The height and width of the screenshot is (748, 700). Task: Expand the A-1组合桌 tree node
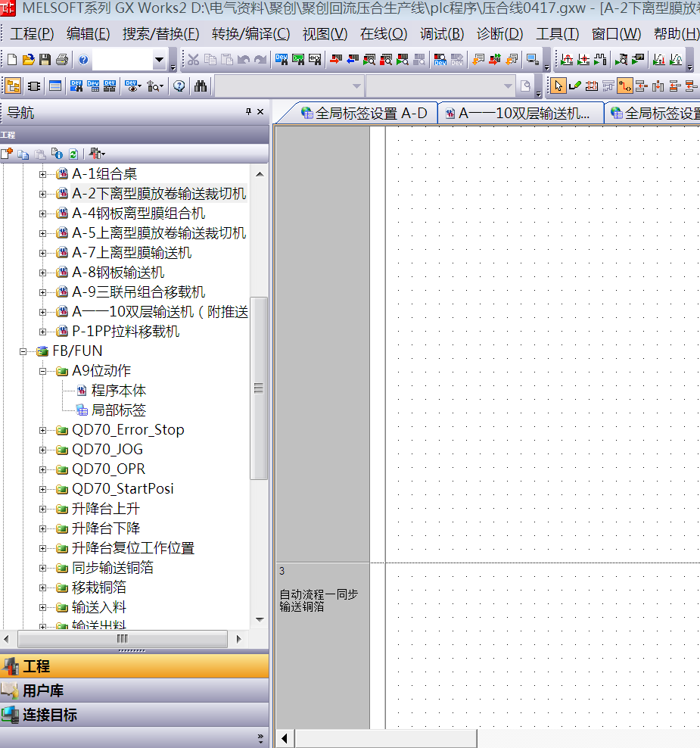[x=43, y=174]
